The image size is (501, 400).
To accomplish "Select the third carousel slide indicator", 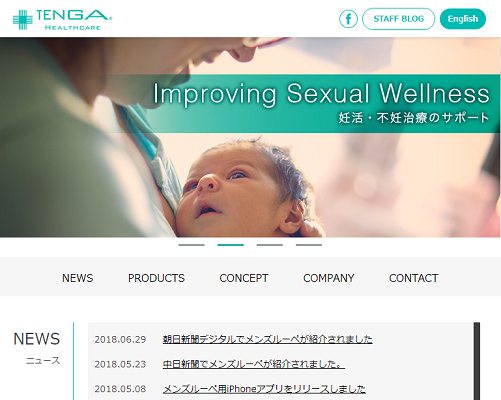I will tap(270, 245).
